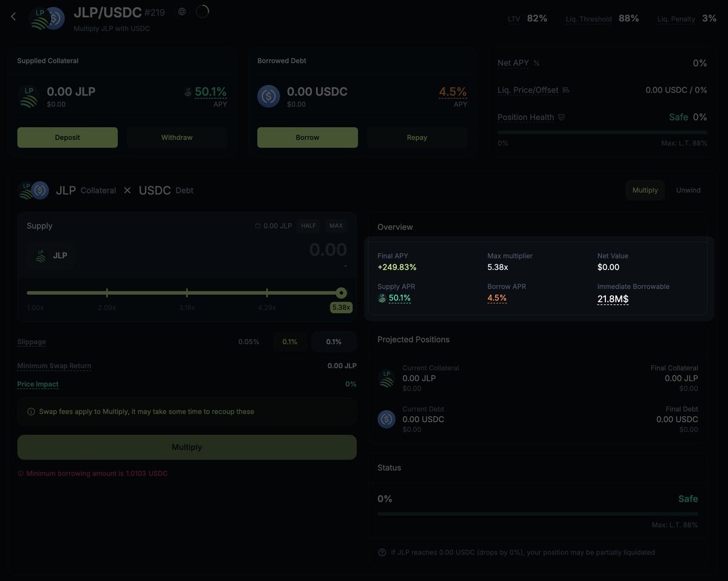Click the Deposit button

coord(67,138)
